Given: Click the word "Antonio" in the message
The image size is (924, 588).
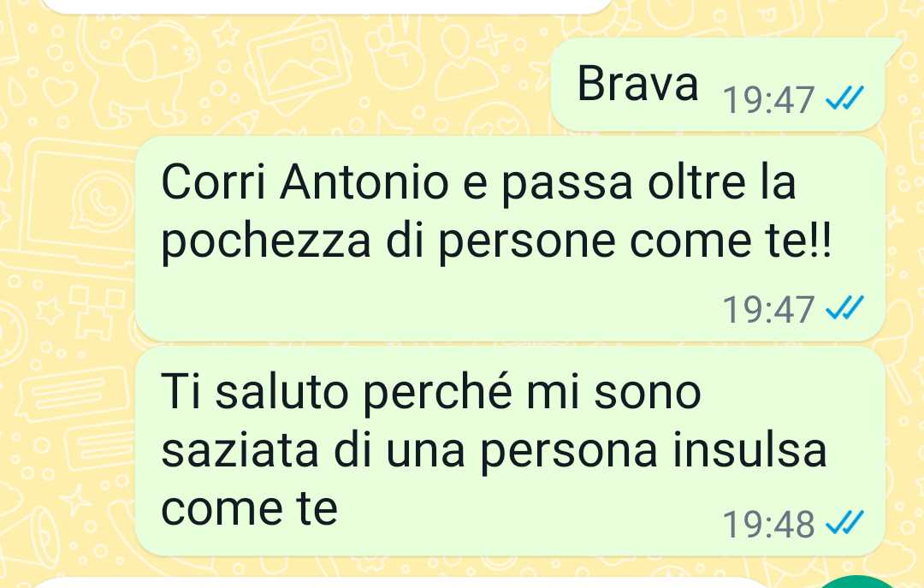Looking at the screenshot, I should (364, 181).
